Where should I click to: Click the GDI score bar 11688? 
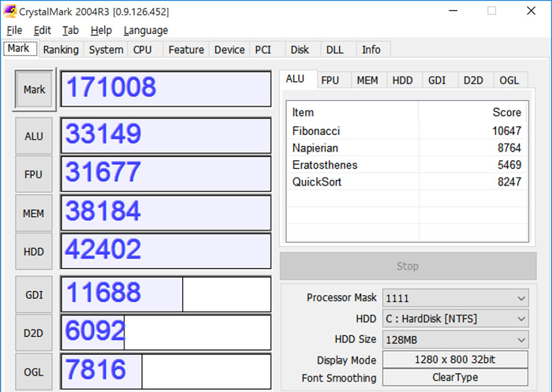pos(166,294)
